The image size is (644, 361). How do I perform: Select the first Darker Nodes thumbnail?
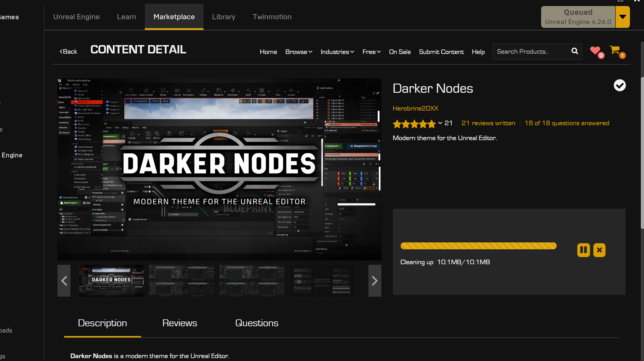click(111, 281)
